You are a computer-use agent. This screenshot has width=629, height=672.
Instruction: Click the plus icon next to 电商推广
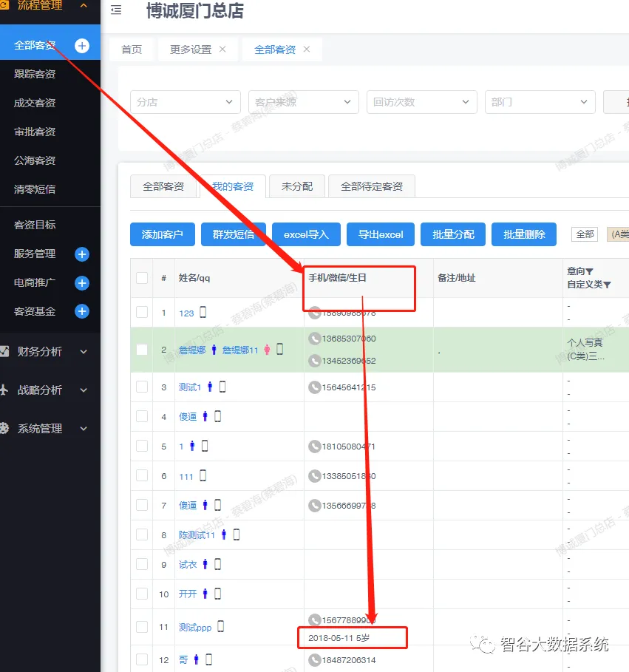[82, 283]
